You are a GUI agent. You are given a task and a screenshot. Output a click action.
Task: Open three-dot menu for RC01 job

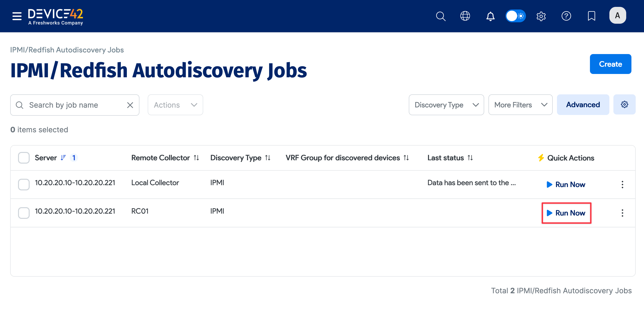[x=622, y=213]
